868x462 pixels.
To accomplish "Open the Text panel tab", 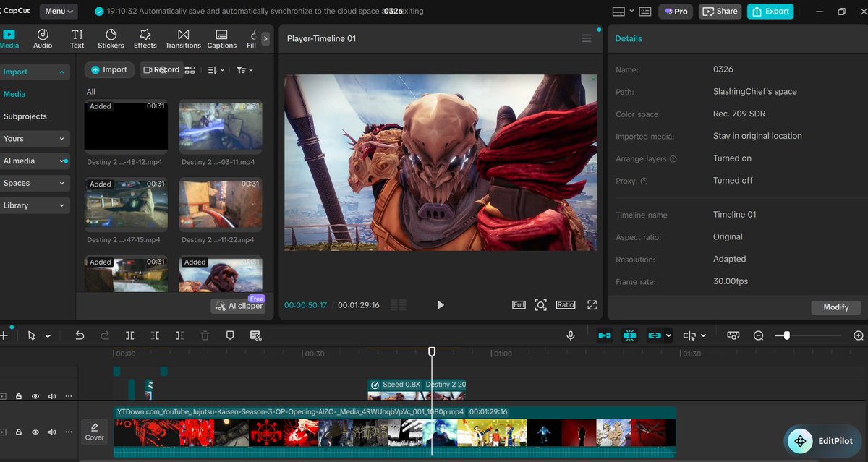I will 77,39.
